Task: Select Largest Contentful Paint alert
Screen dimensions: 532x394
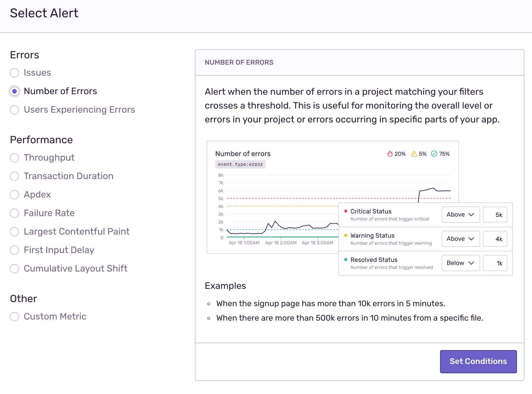Action: click(14, 232)
